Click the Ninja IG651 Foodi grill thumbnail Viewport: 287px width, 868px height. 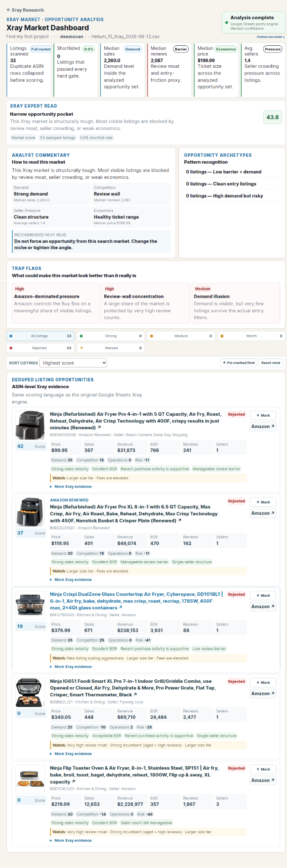click(x=30, y=692)
